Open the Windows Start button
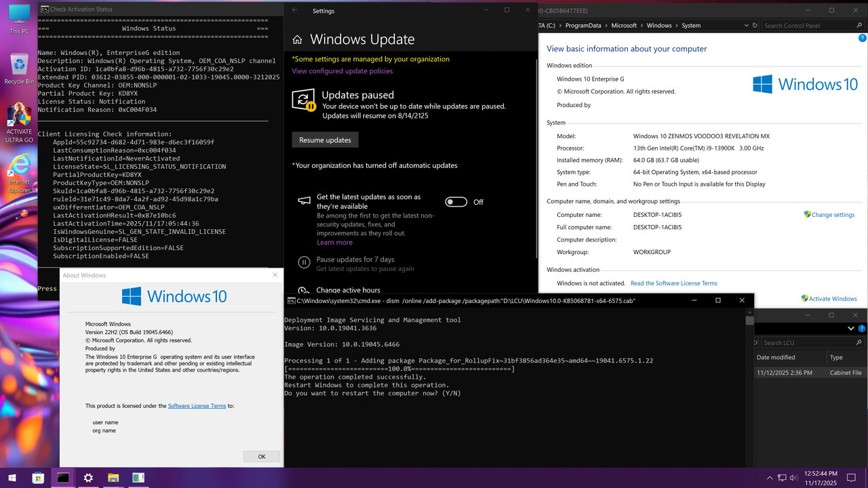This screenshot has height=488, width=868. [x=14, y=478]
